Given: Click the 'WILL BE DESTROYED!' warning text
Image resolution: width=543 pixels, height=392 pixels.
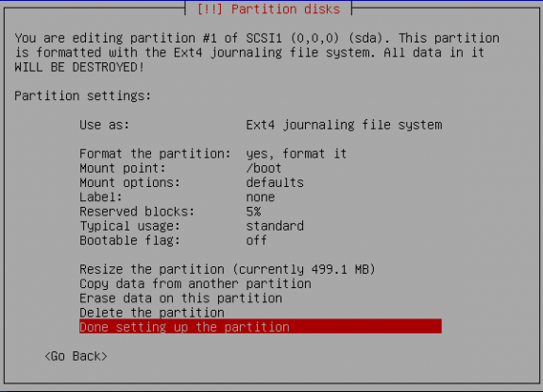Looking at the screenshot, I should [x=79, y=67].
